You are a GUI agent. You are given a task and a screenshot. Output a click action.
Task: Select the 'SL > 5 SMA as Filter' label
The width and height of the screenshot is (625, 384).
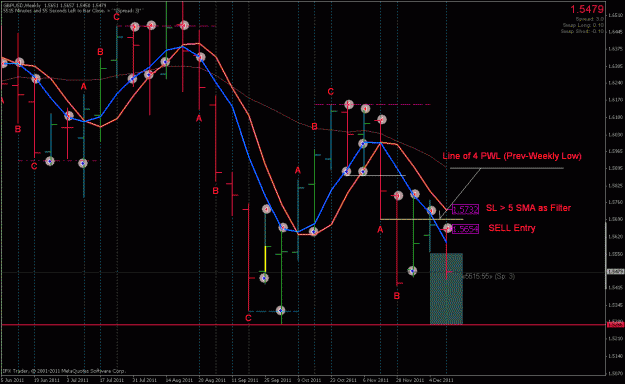[x=528, y=208]
